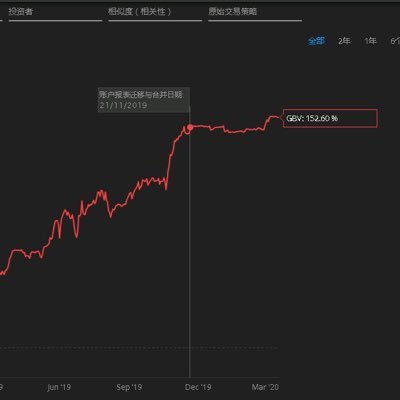Click the Jun '19 axis label
400x400 pixels.
pyautogui.click(x=59, y=387)
